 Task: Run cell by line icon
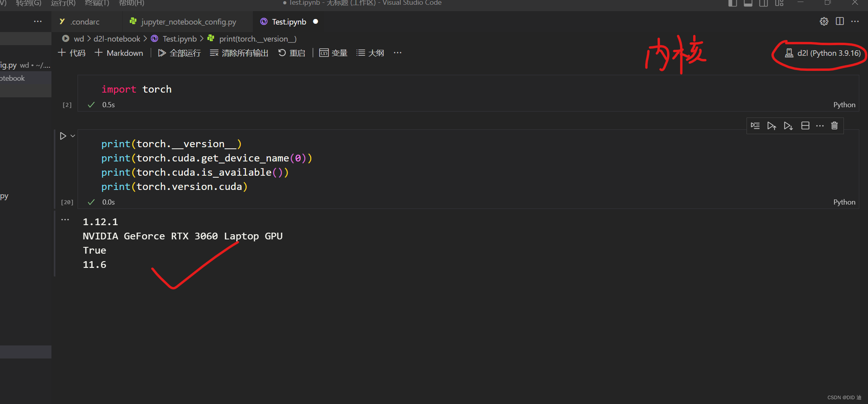pyautogui.click(x=755, y=126)
